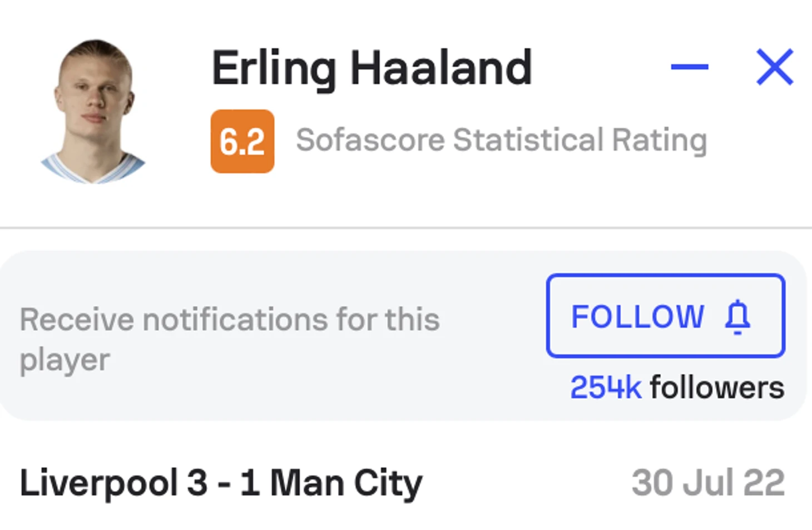Click the blue 254k follower count
Viewport: 812px width, 530px height.
tap(606, 387)
